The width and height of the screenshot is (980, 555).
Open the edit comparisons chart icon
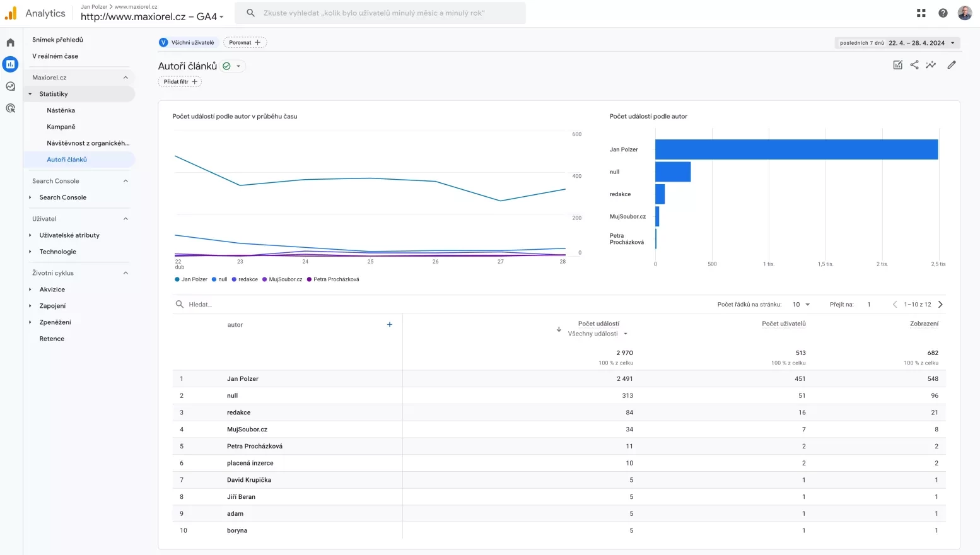point(898,65)
